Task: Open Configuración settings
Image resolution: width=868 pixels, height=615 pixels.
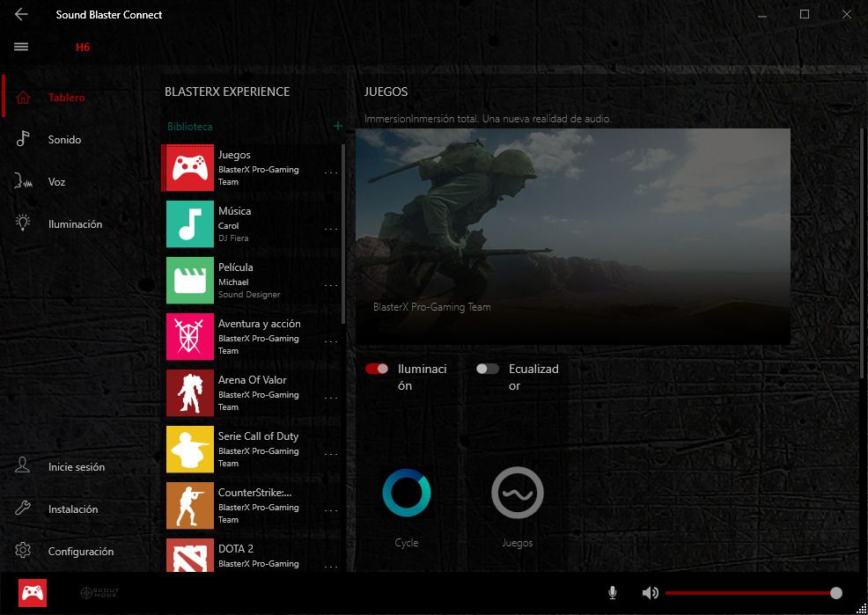Action: [x=80, y=552]
